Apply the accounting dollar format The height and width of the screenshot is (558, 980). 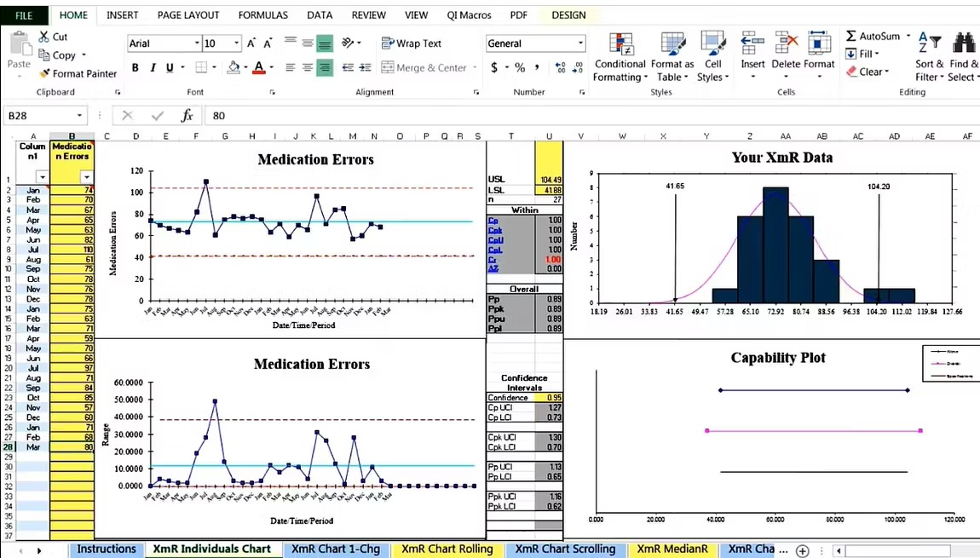click(x=494, y=67)
